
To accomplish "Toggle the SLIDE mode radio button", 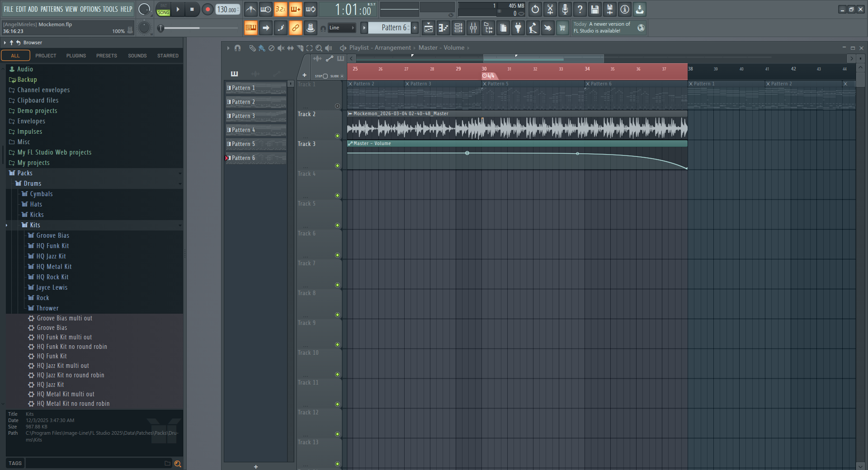I will point(342,76).
